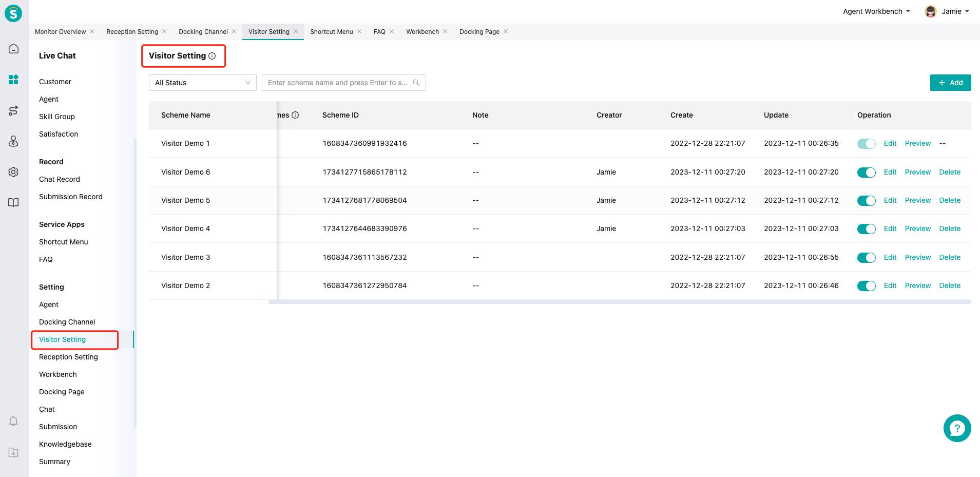The width and height of the screenshot is (980, 477).
Task: Toggle the Visitor Demo 6 status switch
Action: click(867, 173)
